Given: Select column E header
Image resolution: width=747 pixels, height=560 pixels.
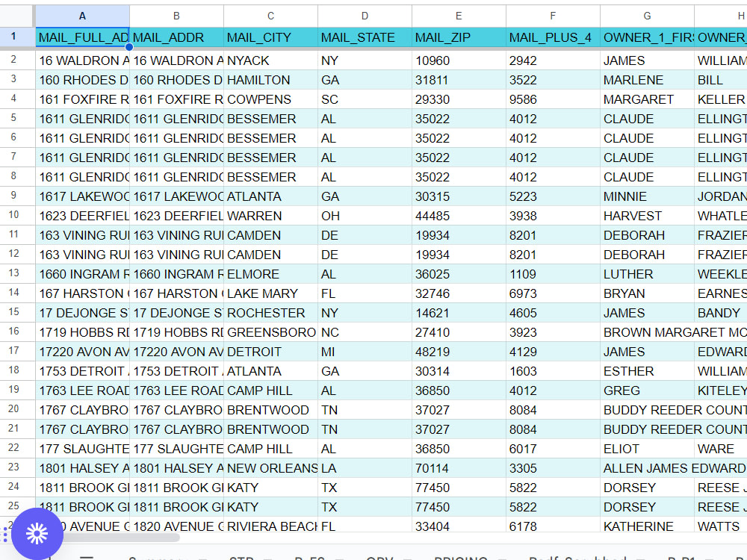Looking at the screenshot, I should (x=459, y=16).
